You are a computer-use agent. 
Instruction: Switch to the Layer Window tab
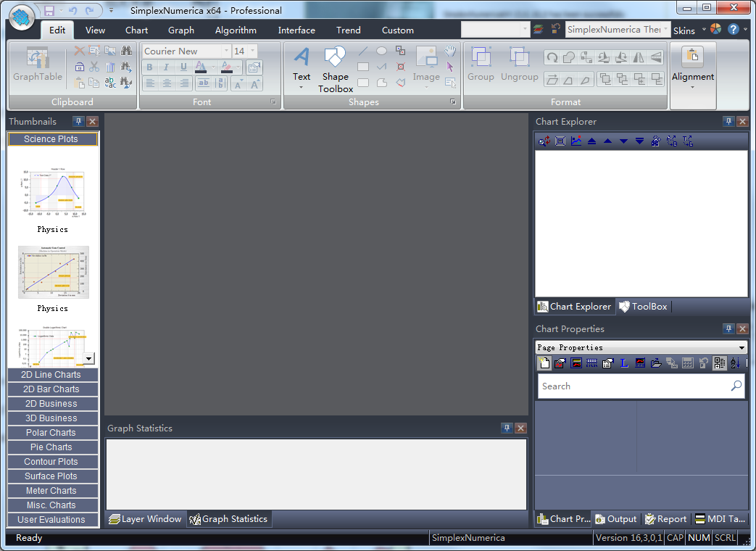click(x=145, y=518)
